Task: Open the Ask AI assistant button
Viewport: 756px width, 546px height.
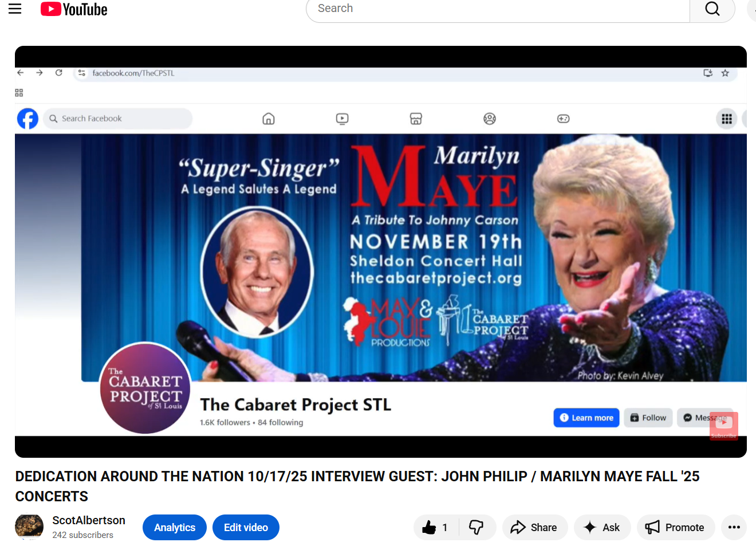Action: tap(602, 528)
